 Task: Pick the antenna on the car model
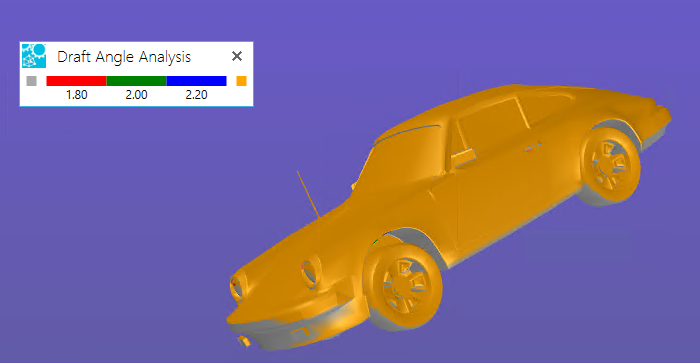(x=308, y=194)
